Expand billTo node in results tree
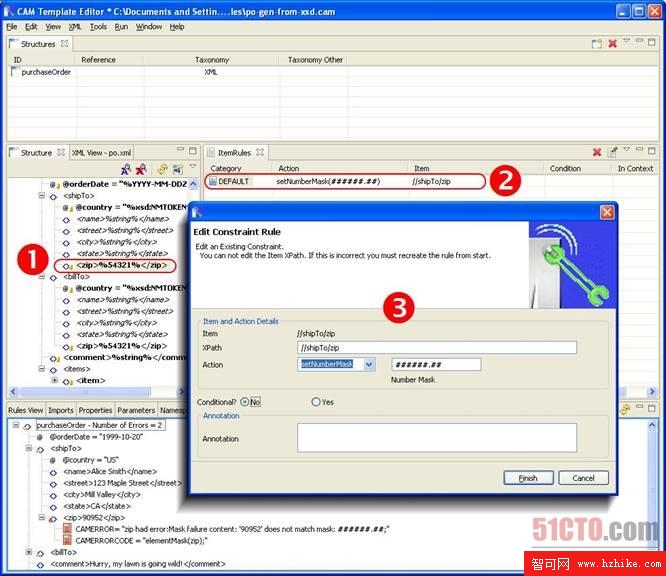 click(29, 552)
